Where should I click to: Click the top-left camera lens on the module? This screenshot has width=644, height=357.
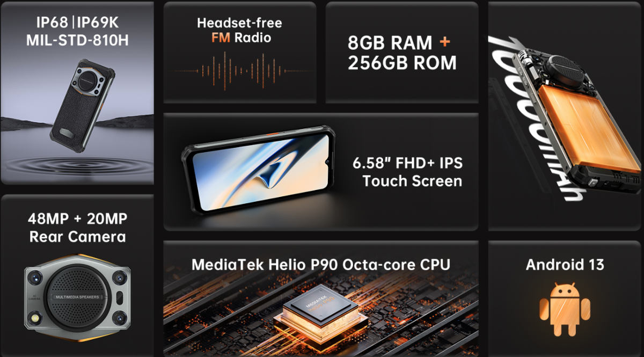(36, 278)
